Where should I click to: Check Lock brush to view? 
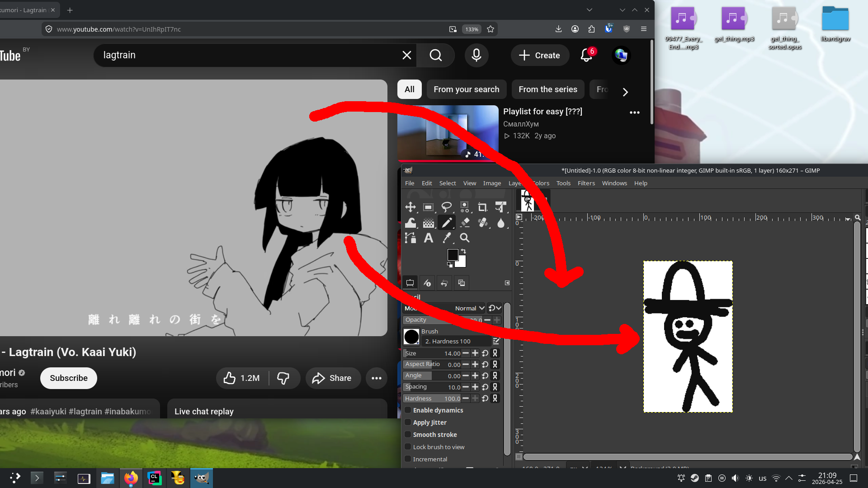408,447
